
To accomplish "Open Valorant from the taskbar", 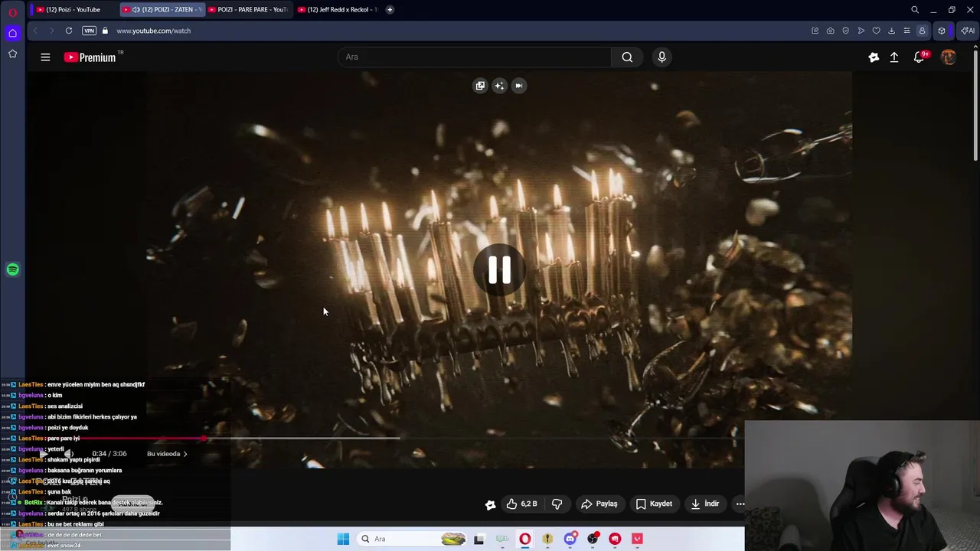I will point(637,539).
